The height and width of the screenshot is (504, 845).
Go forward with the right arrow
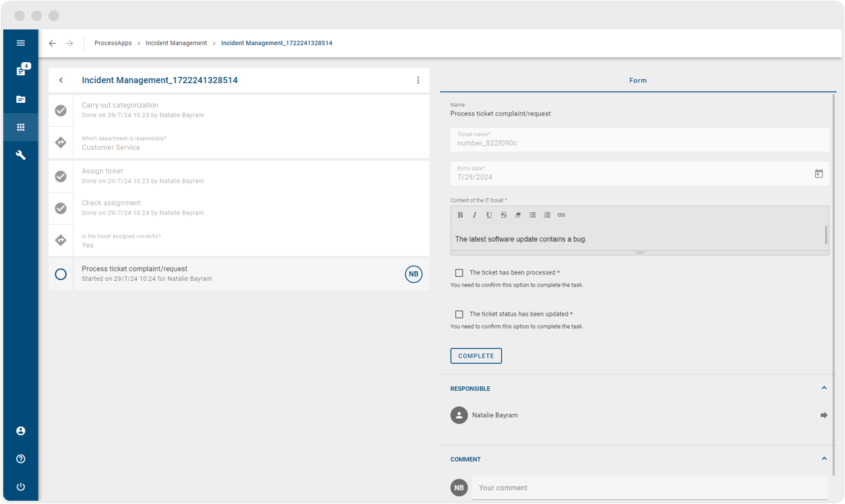tap(69, 43)
